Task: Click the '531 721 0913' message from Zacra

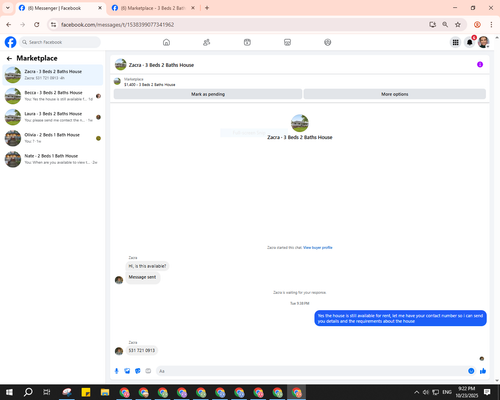Action: [x=142, y=350]
